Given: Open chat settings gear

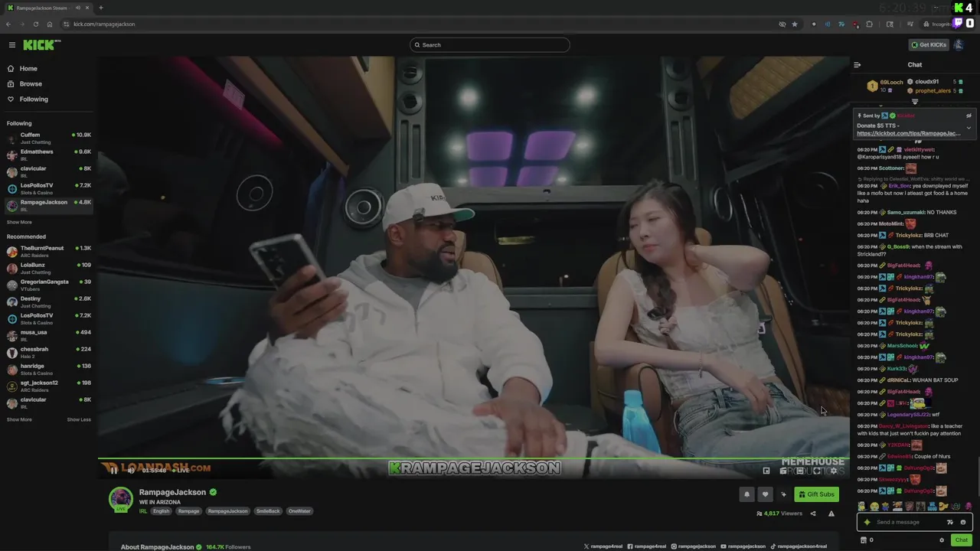Looking at the screenshot, I should coord(942,540).
